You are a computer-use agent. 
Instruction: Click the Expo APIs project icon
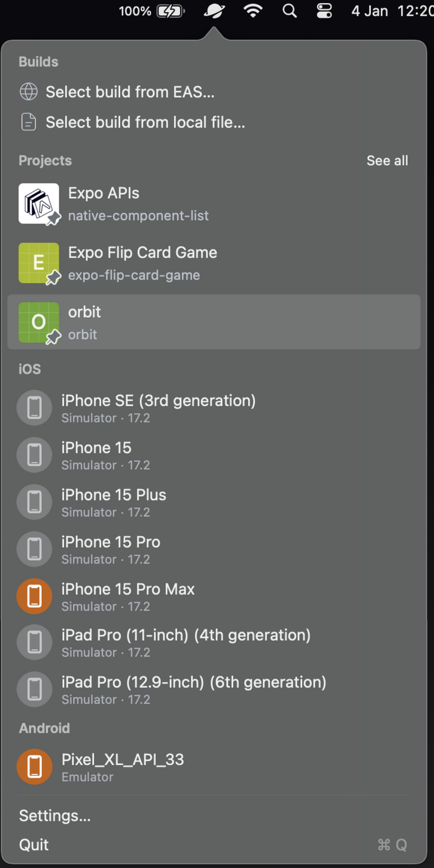(38, 203)
